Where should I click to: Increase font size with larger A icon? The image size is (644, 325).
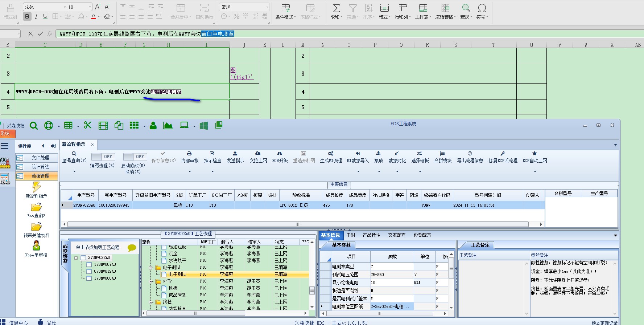coord(98,7)
